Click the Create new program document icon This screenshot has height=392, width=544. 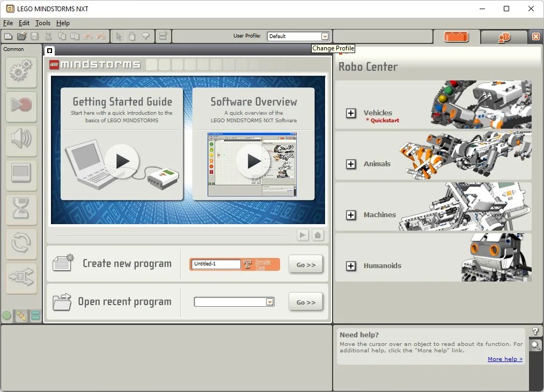tap(63, 263)
